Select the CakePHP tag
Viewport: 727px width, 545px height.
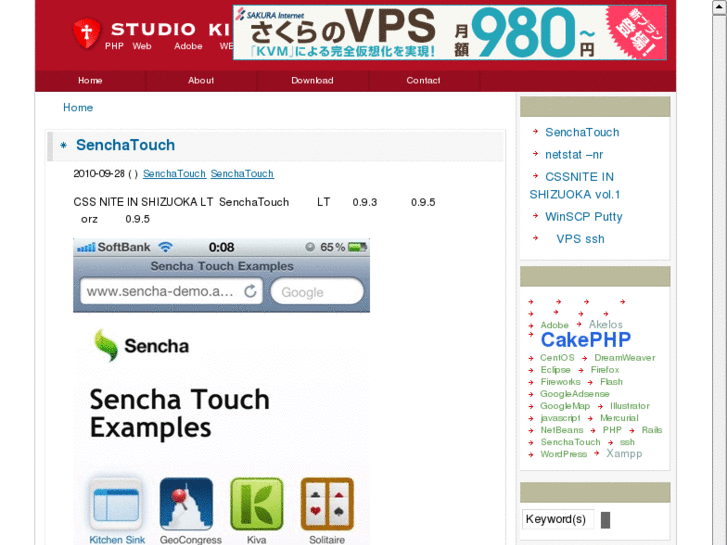pyautogui.click(x=586, y=340)
